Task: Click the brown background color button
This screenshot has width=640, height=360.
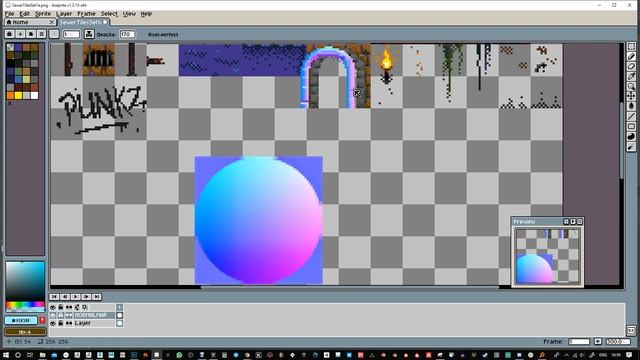Action: pos(25,332)
